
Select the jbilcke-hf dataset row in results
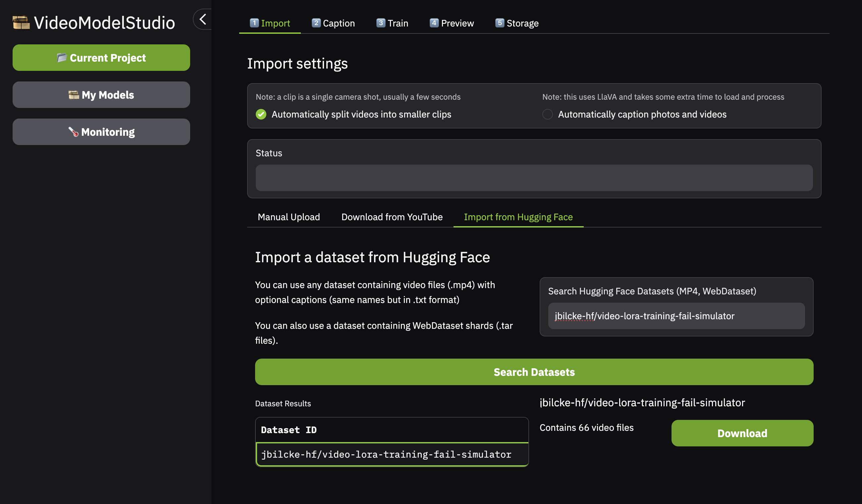click(386, 454)
